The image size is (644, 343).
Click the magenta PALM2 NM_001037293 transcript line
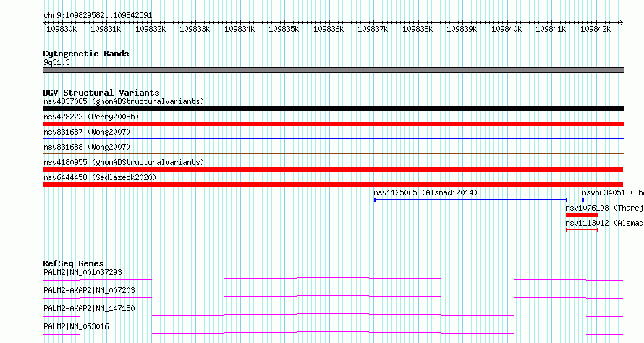pyautogui.click(x=333, y=279)
